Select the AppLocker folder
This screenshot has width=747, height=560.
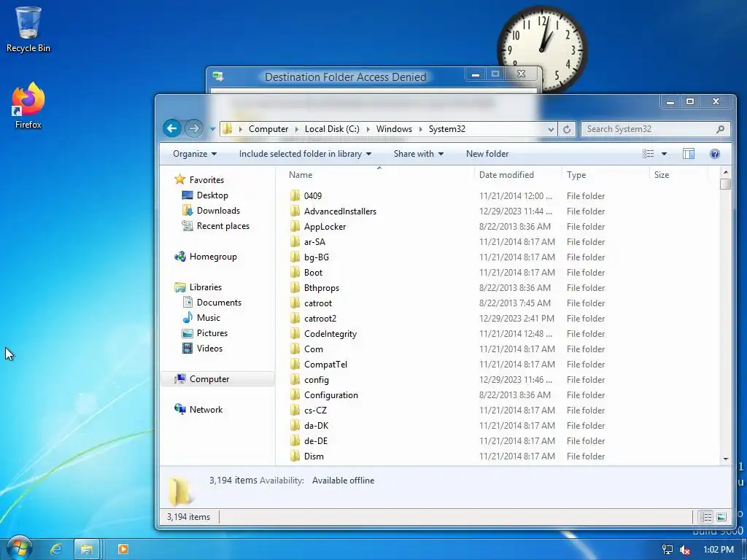click(x=318, y=226)
